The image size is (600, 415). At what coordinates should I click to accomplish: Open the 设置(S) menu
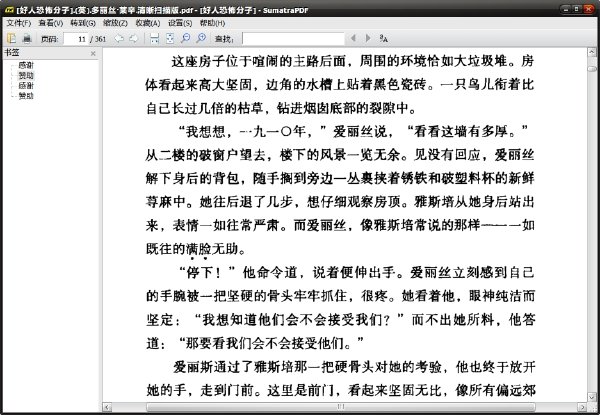[180, 23]
